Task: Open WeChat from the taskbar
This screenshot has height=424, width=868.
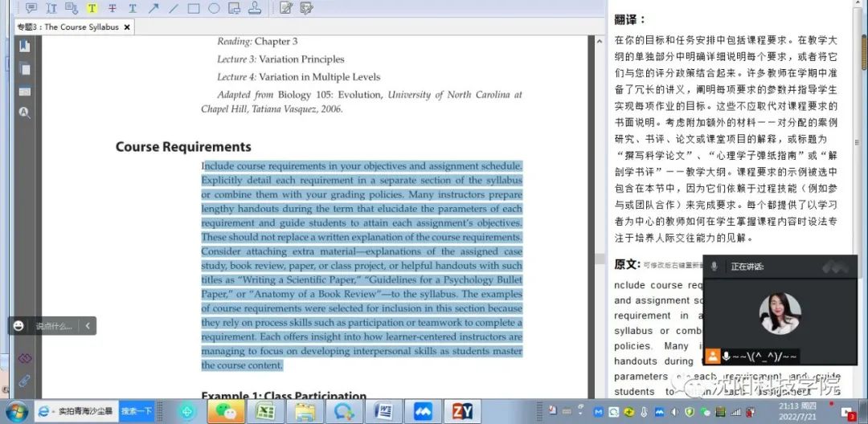Action: [225, 411]
